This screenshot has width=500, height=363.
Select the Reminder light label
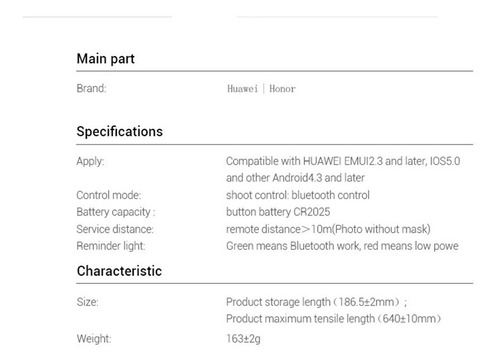[x=111, y=246]
